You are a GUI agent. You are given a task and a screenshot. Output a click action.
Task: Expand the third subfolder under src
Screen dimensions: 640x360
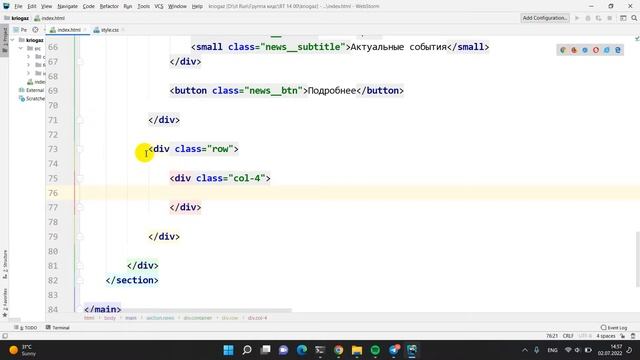(x=29, y=73)
